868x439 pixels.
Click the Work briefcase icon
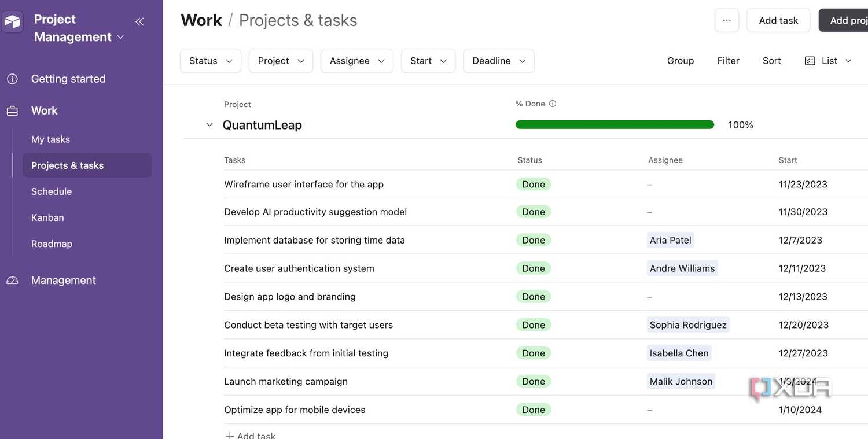pos(12,110)
